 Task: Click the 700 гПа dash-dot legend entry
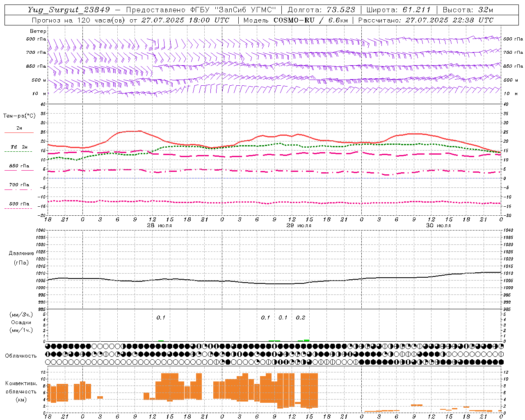[x=19, y=185]
